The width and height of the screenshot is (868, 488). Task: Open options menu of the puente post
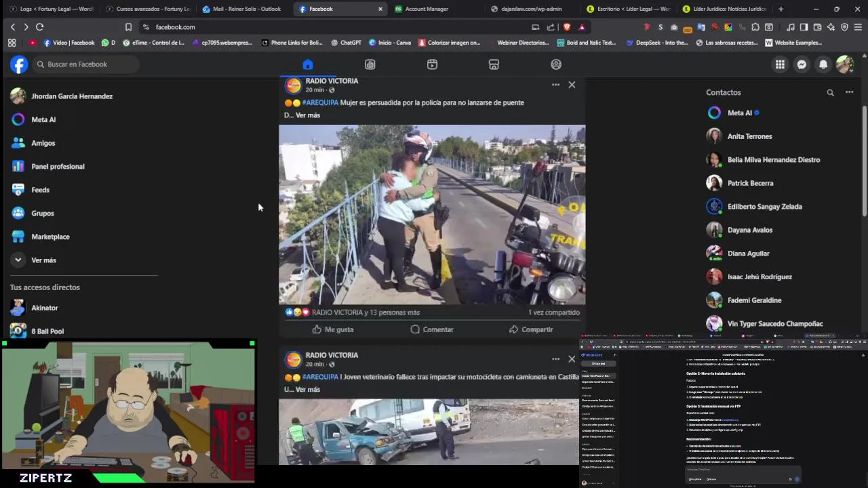pos(555,85)
